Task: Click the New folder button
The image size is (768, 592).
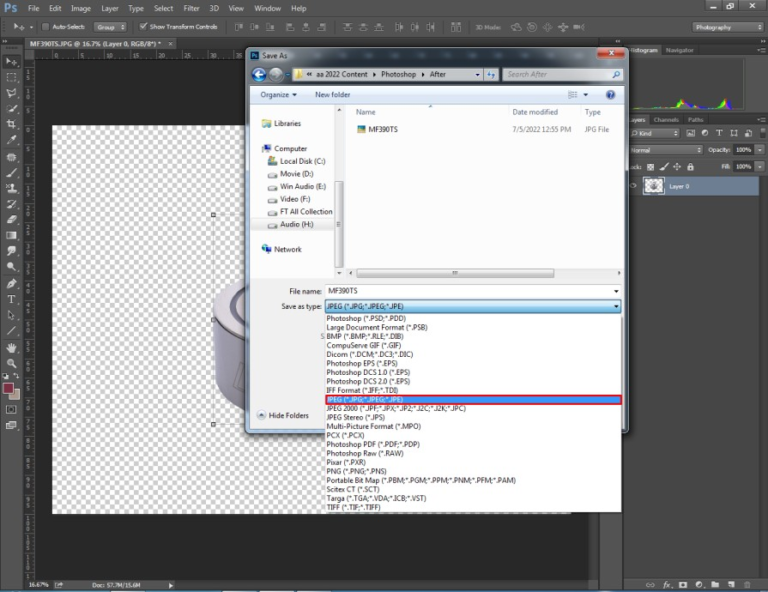Action: click(333, 95)
